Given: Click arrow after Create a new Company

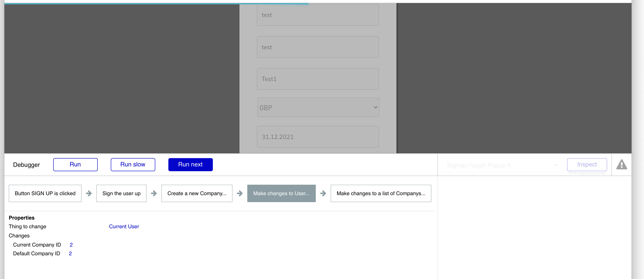Looking at the screenshot, I should click(x=239, y=193).
